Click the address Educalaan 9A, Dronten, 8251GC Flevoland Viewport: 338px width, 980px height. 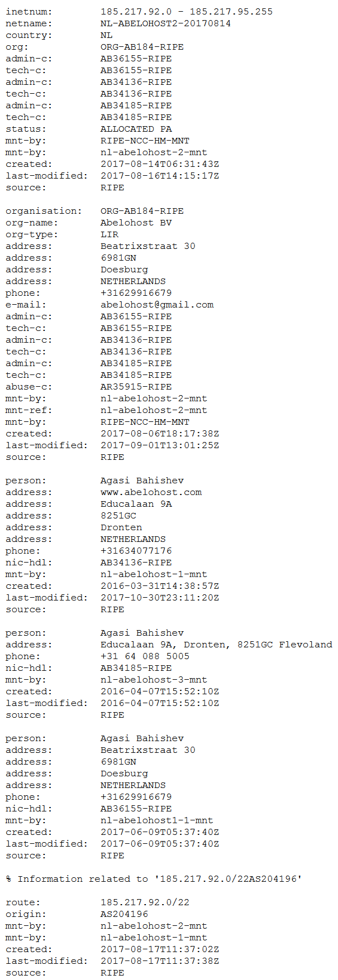216,645
